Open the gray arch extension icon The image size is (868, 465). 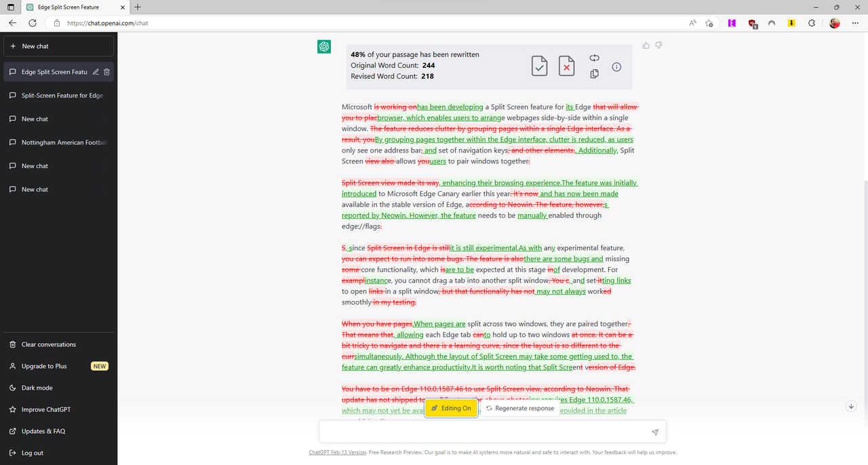pyautogui.click(x=772, y=22)
